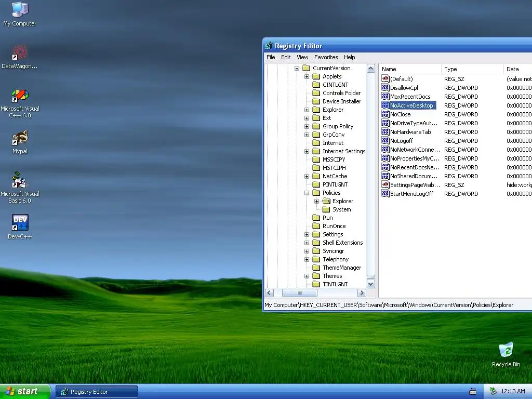
Task: Click the tree horizontal scroll right arrow
Action: point(362,293)
